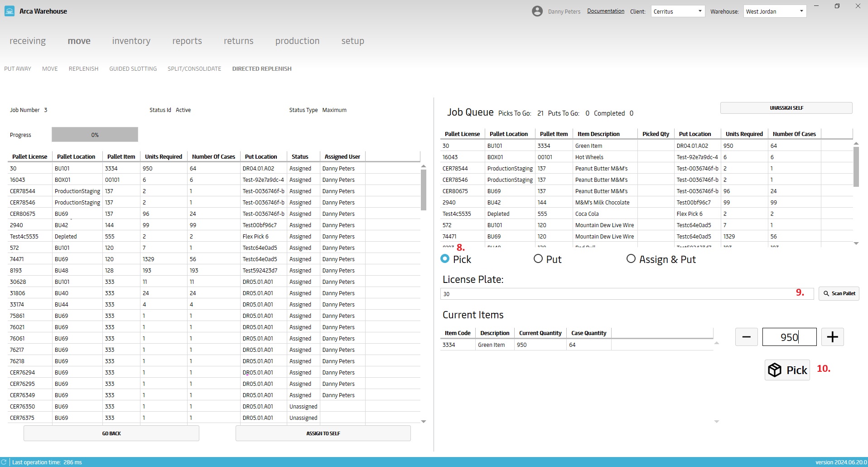Select unassigned job row CER76350
The image size is (868, 467).
click(214, 407)
